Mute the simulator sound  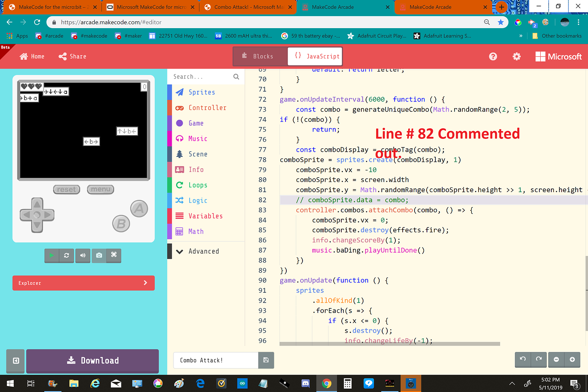click(x=83, y=256)
